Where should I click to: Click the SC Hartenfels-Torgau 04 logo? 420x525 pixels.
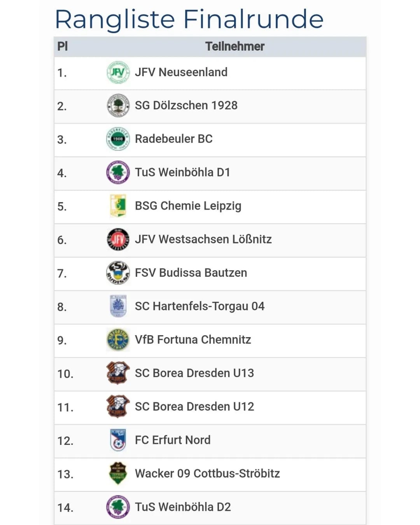(118, 306)
